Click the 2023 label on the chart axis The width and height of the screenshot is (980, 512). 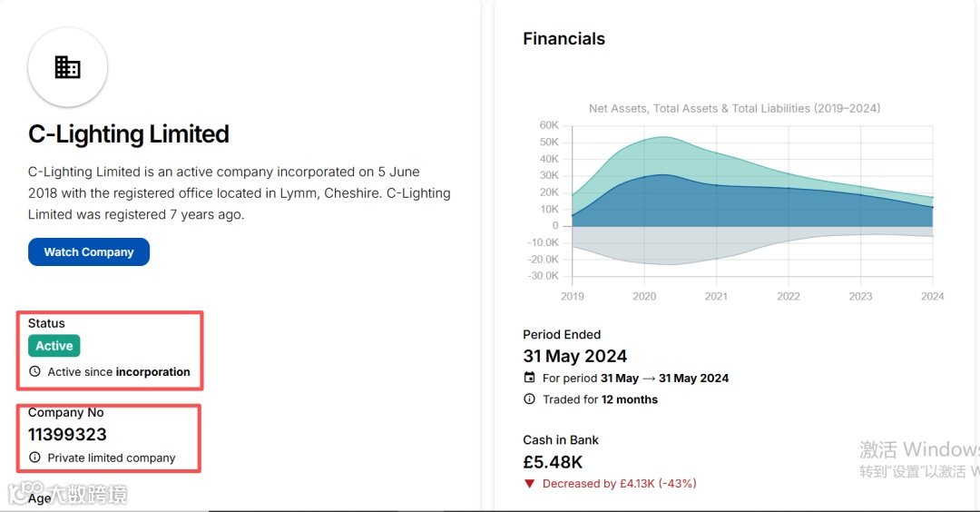pyautogui.click(x=860, y=296)
